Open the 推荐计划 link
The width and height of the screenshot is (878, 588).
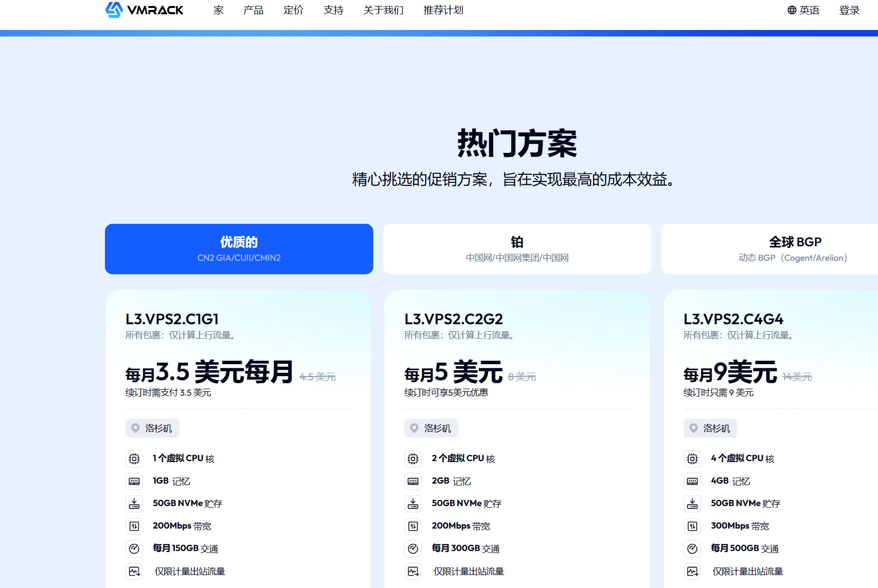[443, 10]
